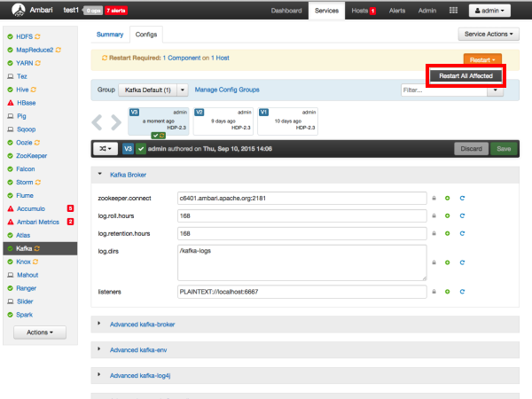Screen dimensions: 532x399
Task: Click the undo icon for log.retention.hours
Action: click(462, 233)
